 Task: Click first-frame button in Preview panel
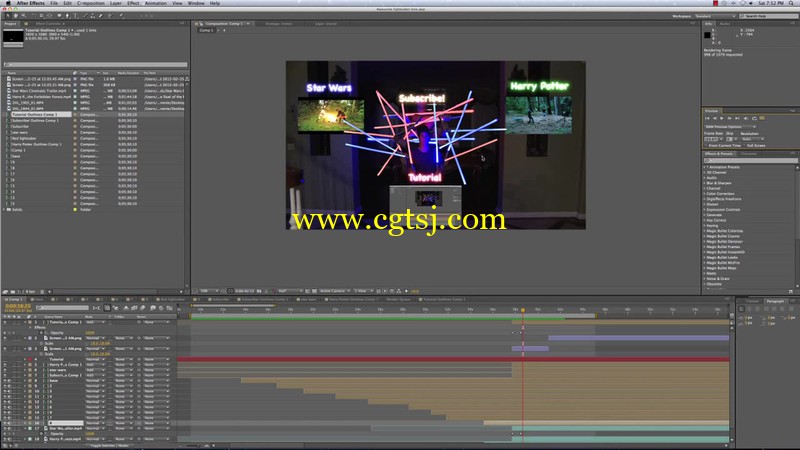pos(707,118)
